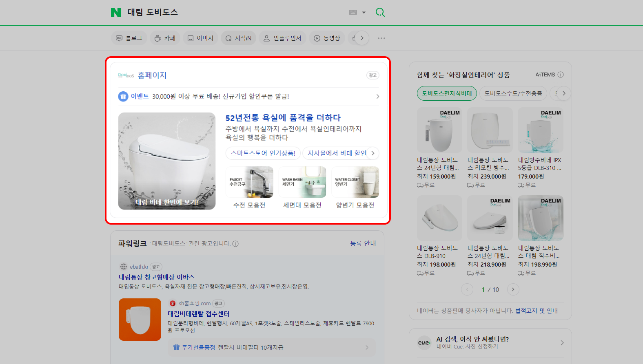Click the blue gift icon beside 이벤트
The height and width of the screenshot is (364, 643).
pos(123,97)
